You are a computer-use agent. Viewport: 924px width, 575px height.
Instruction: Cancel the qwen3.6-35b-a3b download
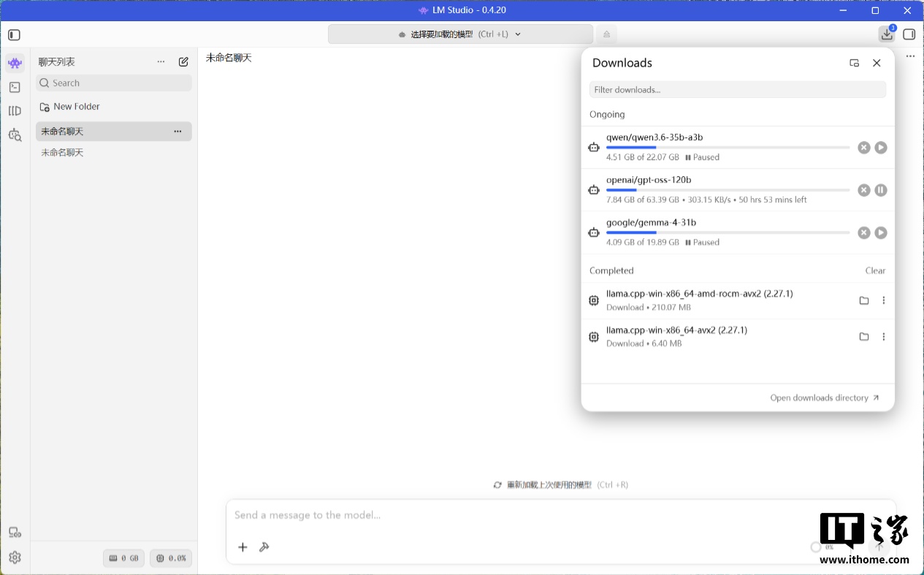point(864,148)
